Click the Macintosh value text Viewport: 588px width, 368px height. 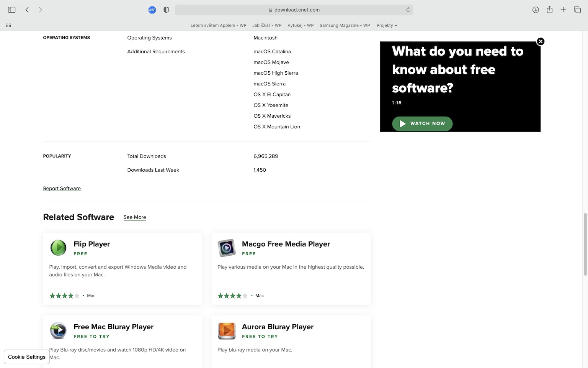[x=265, y=38]
